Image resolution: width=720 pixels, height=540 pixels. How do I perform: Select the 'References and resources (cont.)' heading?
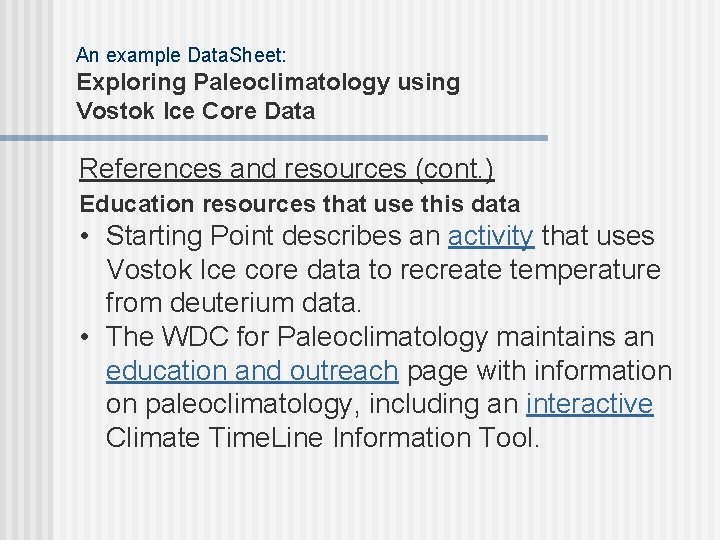286,168
